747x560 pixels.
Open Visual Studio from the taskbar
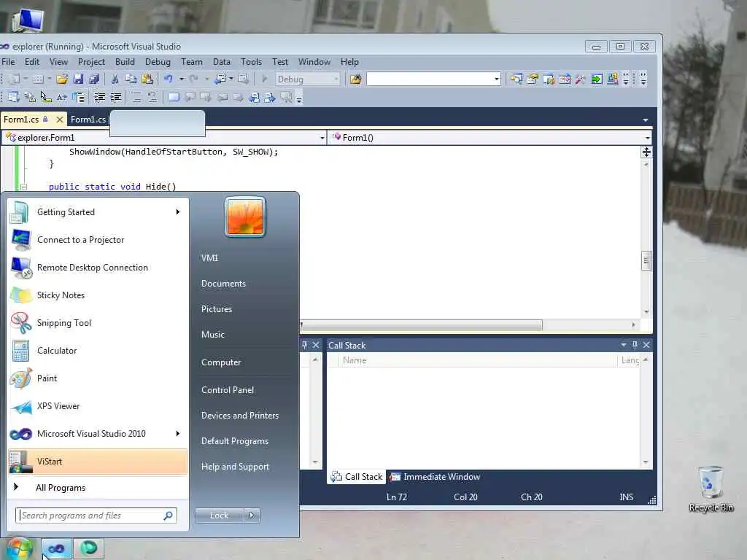click(x=56, y=548)
